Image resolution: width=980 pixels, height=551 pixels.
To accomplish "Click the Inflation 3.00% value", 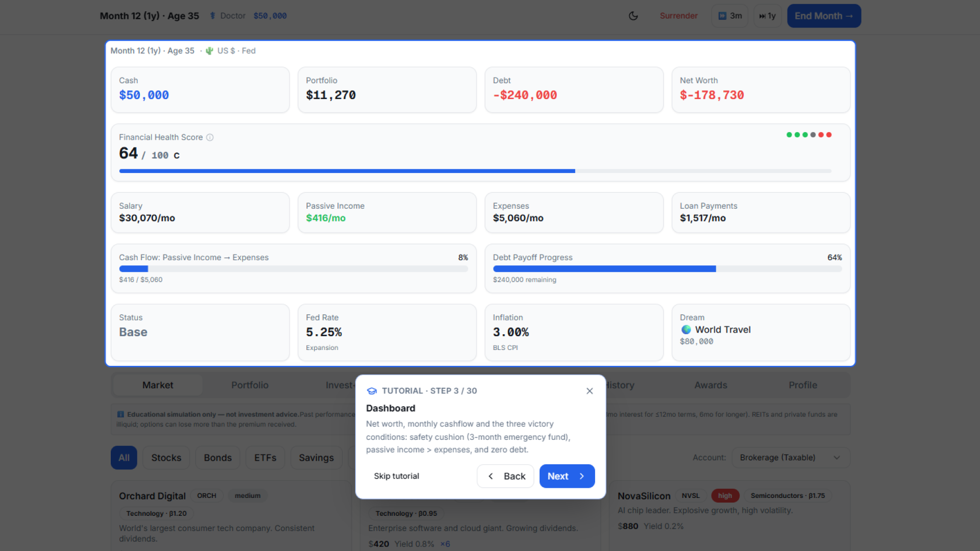I will click(511, 332).
